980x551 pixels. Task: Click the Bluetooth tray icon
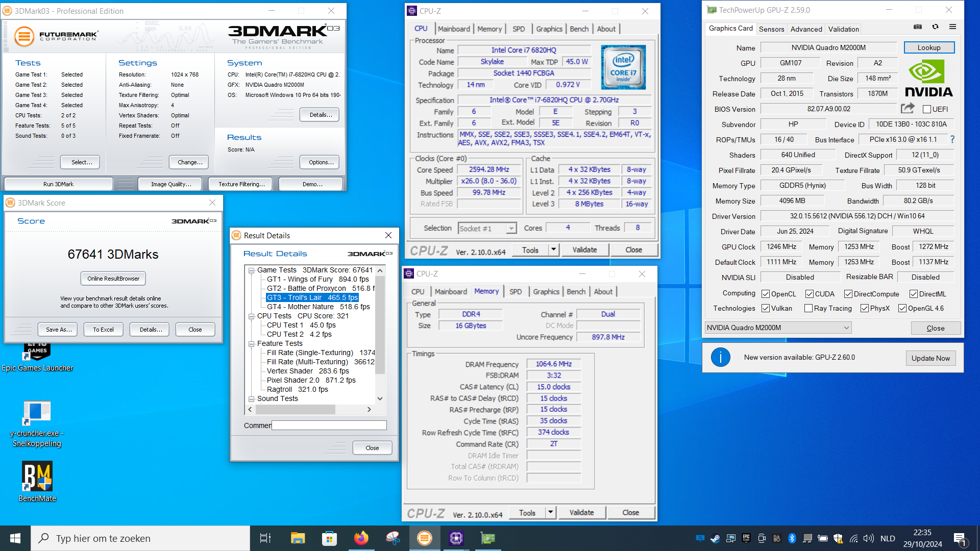coord(792,538)
